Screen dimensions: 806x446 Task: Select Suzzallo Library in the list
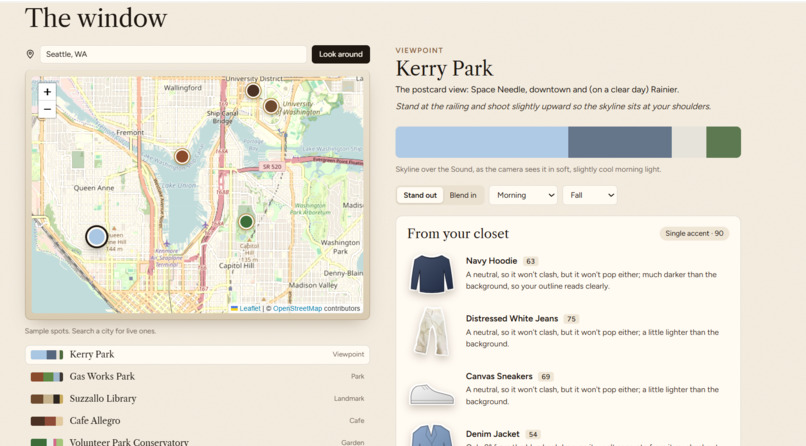click(197, 399)
